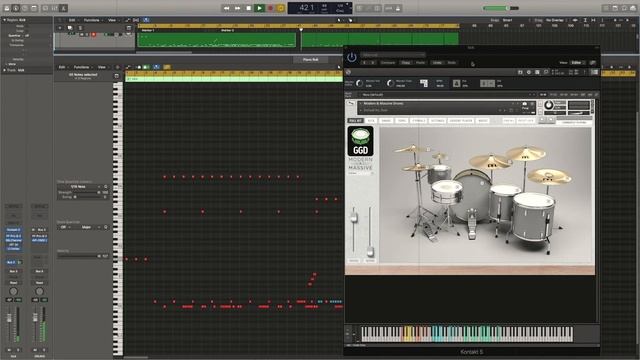Screen dimensions: 640x360
Task: Toggle the Inspector icon in control bar
Action: [x=16, y=8]
